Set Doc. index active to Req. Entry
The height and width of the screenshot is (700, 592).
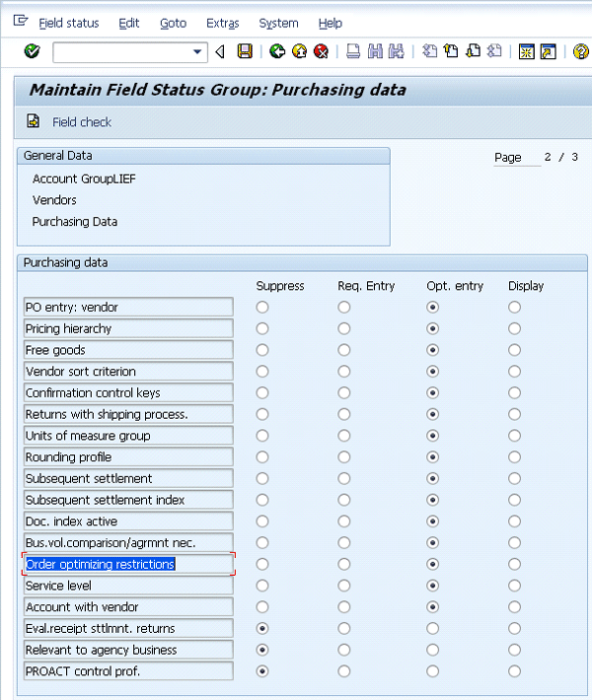point(344,522)
